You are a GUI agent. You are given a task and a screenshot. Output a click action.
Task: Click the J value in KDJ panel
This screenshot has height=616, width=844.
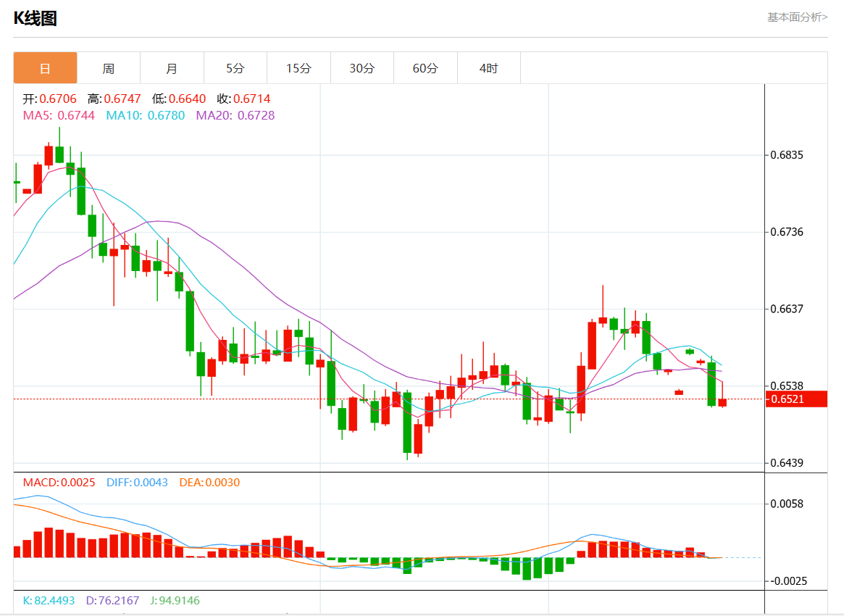coord(175,601)
